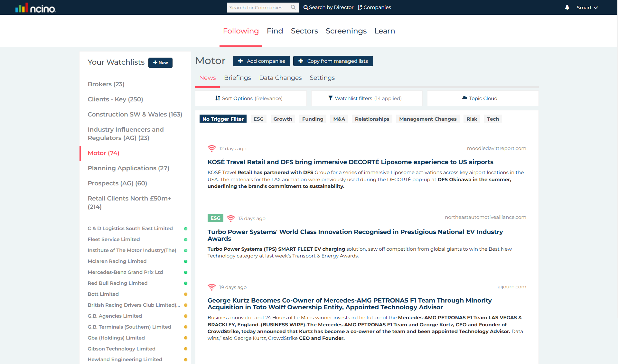Select the No Trigger Filter option
The width and height of the screenshot is (618, 364).
223,119
